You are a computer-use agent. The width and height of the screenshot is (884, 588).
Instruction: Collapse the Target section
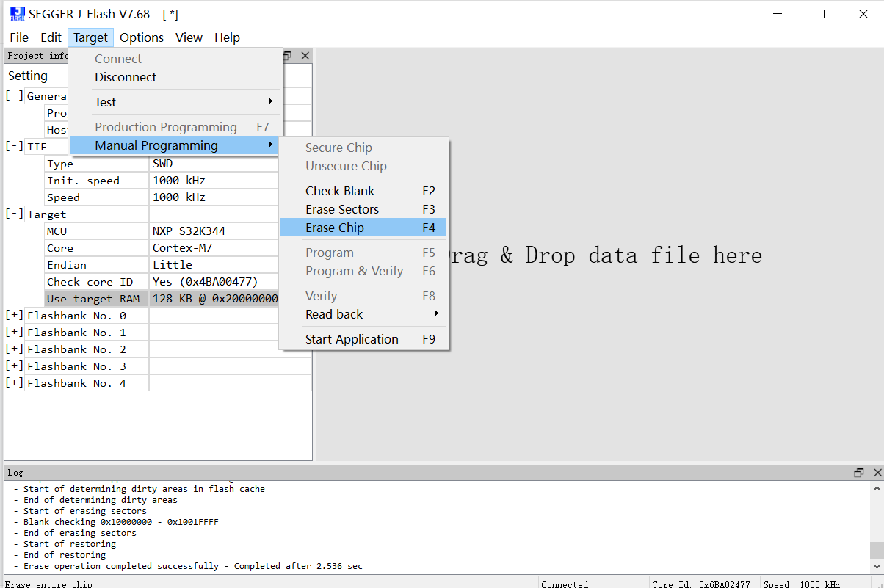coord(14,214)
